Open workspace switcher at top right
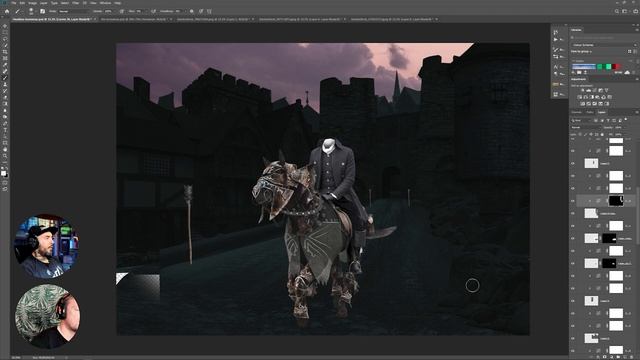Viewport: 640px width, 360px height. 625,11
